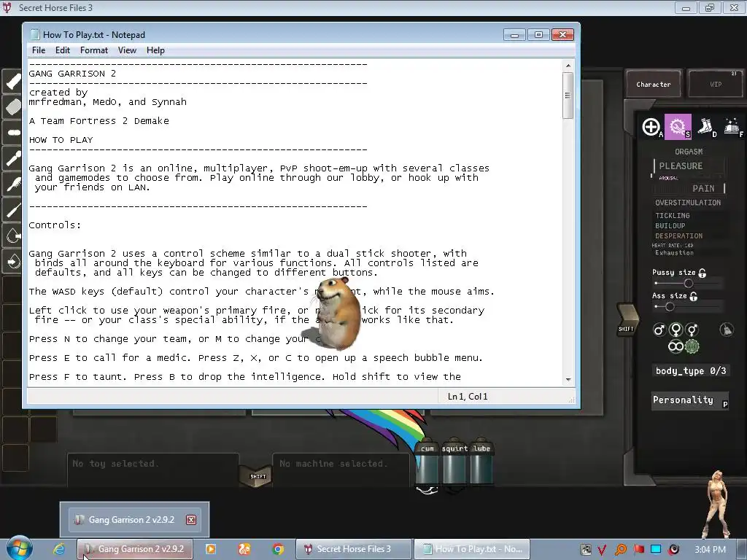Select the droplet with outward arrow icon
The image size is (747, 560).
pyautogui.click(x=13, y=236)
